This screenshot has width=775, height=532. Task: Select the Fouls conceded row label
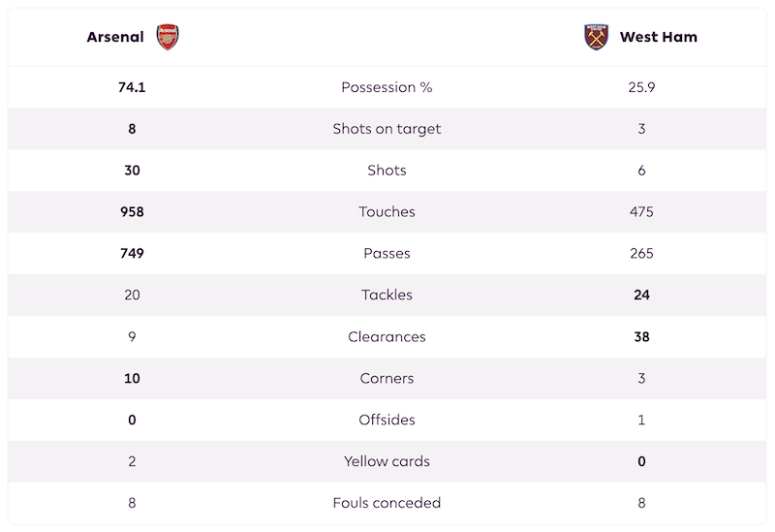coord(387,503)
